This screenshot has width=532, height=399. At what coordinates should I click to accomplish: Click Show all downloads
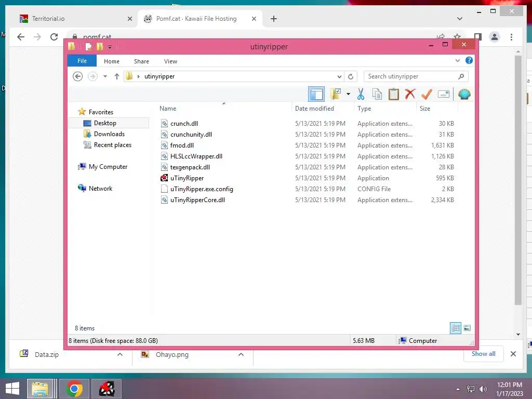[x=484, y=354]
